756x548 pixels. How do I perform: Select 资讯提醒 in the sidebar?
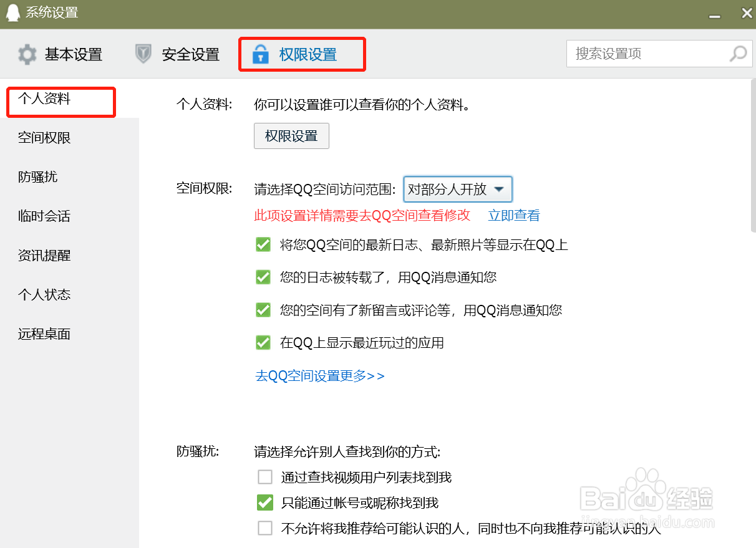69,256
